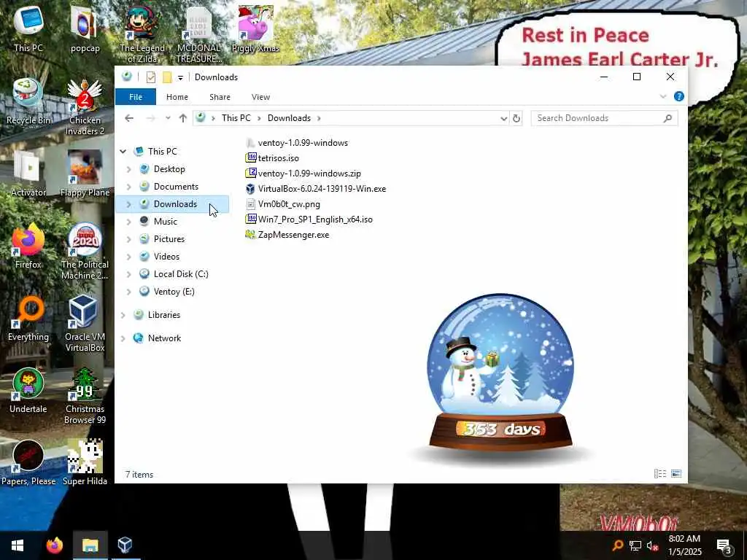The height and width of the screenshot is (560, 747).
Task: Click Downloads in the breadcrumb path
Action: point(289,118)
